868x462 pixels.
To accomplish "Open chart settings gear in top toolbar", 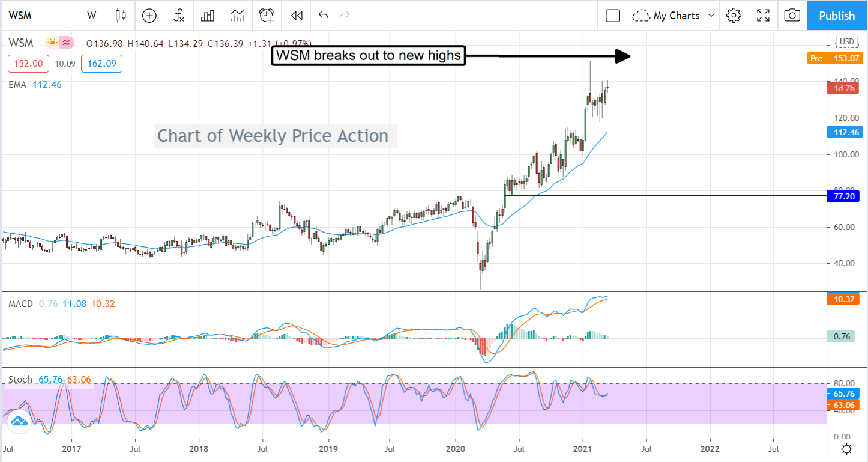I will (734, 16).
